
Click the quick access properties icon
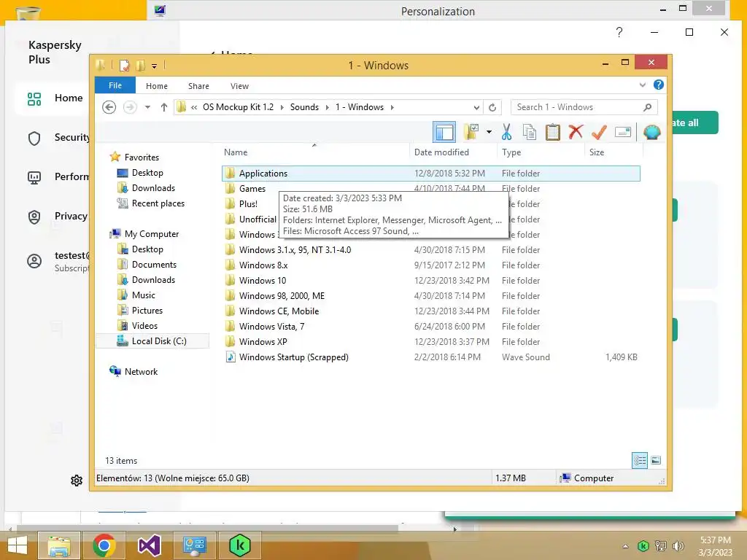click(124, 65)
